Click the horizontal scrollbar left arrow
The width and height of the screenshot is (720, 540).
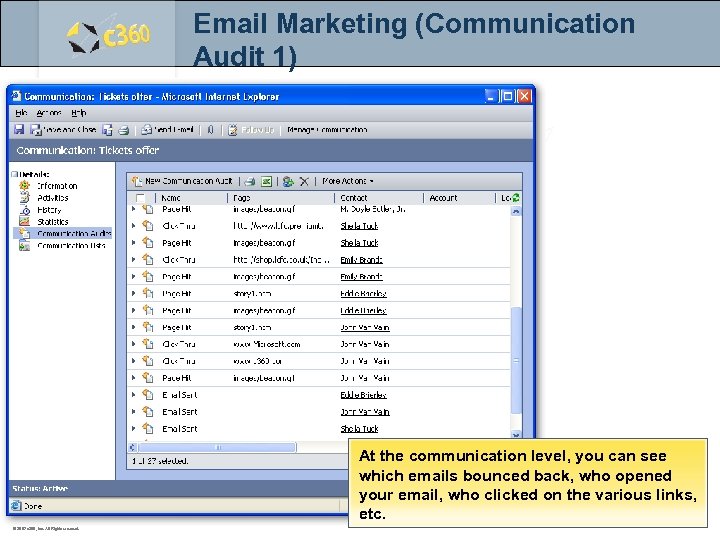[x=133, y=447]
